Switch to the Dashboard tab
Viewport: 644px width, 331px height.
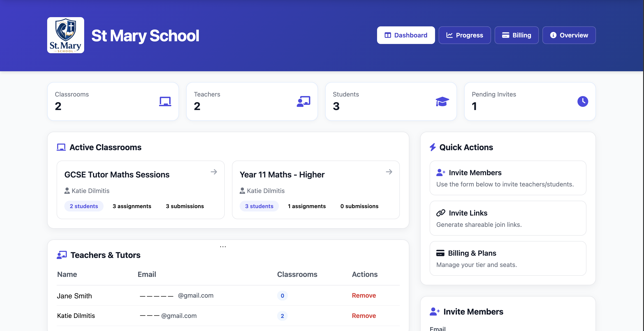pyautogui.click(x=405, y=35)
